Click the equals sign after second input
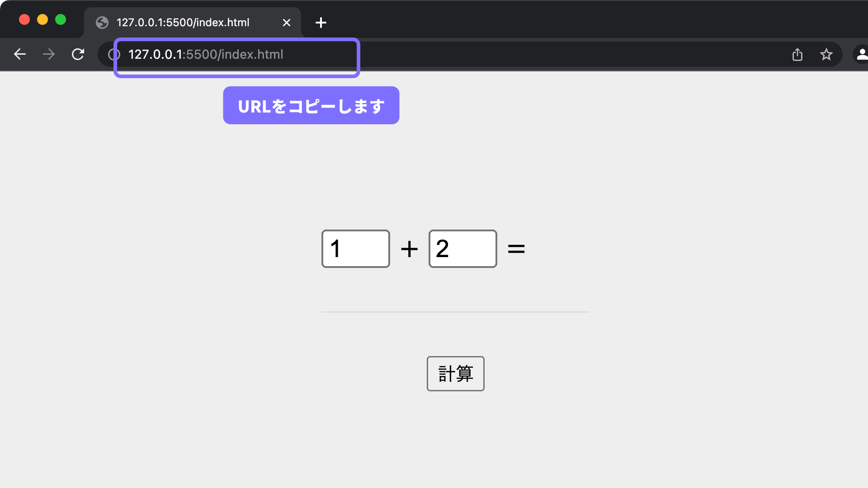The height and width of the screenshot is (488, 868). coord(516,249)
